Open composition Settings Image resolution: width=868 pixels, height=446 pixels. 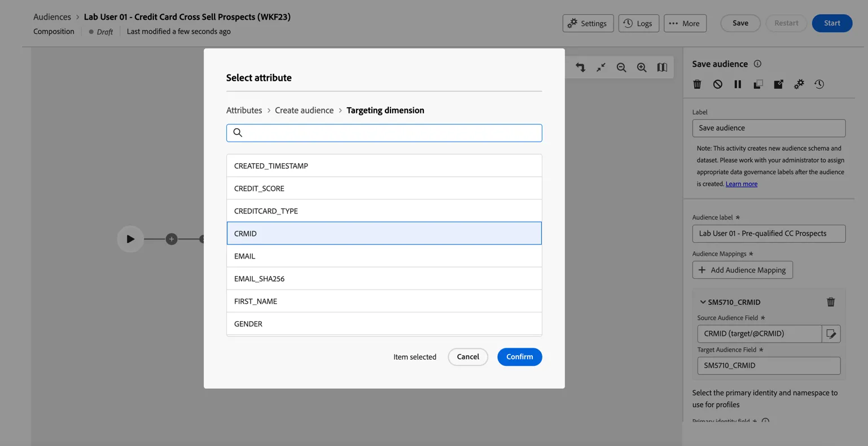click(x=588, y=23)
